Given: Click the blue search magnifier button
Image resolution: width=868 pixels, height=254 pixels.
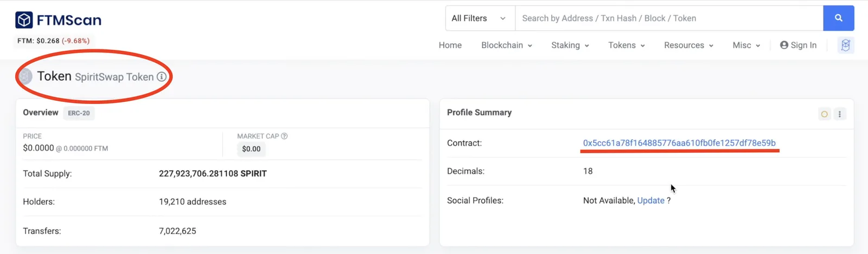Looking at the screenshot, I should coord(838,18).
